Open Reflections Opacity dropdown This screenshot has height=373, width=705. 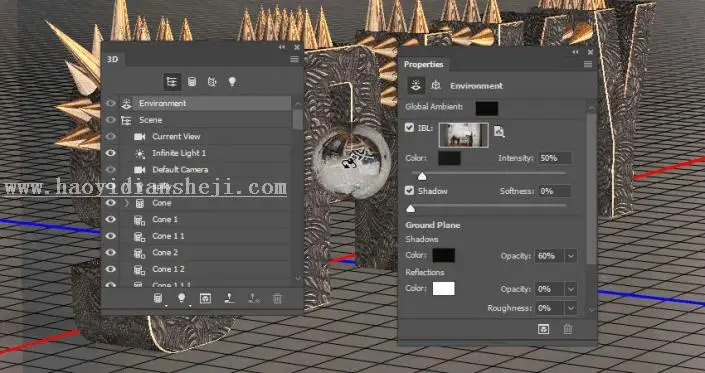click(x=571, y=289)
